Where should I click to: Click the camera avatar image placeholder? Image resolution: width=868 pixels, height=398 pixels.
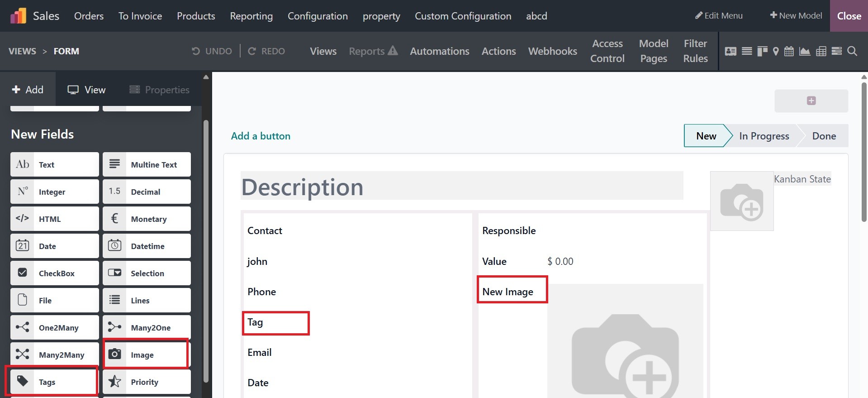[742, 201]
